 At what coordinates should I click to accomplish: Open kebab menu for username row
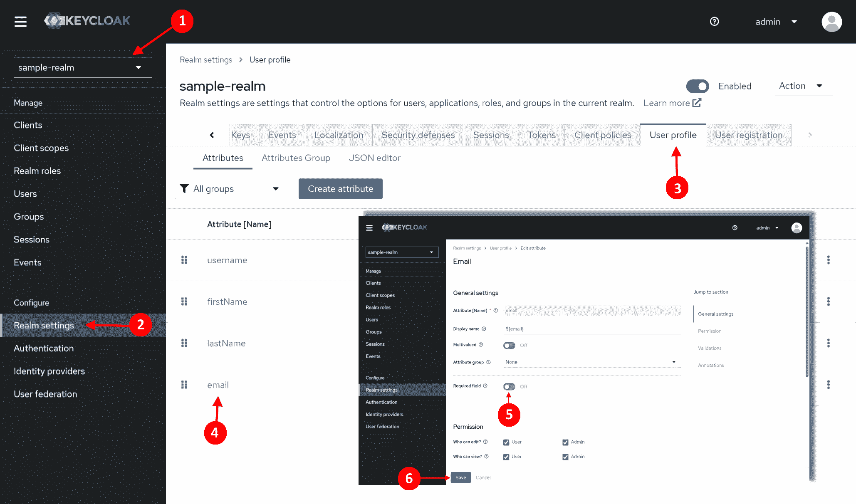point(828,260)
